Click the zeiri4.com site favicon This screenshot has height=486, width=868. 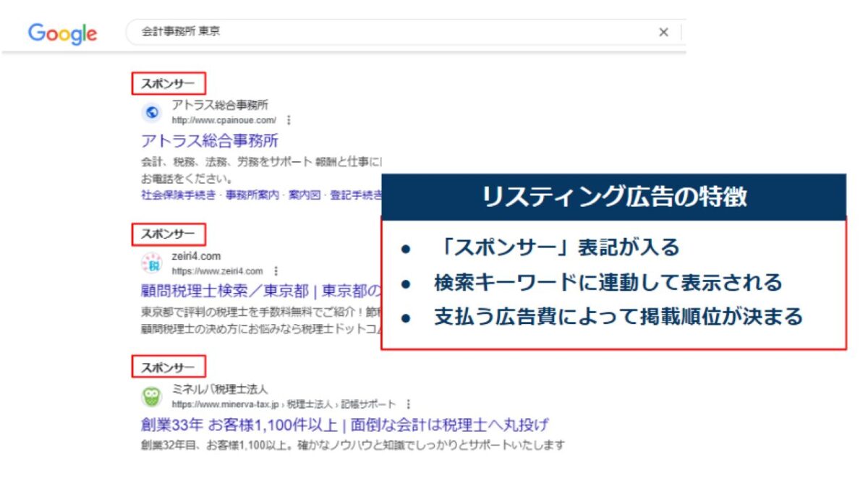152,264
